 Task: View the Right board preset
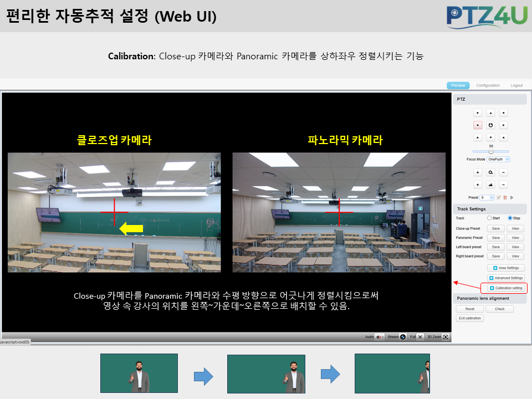(515, 256)
